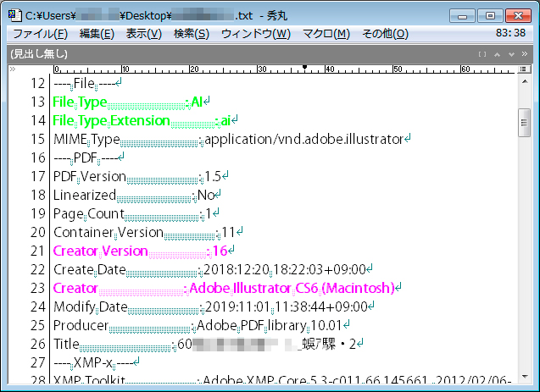
Task: Click magenta 'Creator Version' line 21
Action: [x=143, y=251]
